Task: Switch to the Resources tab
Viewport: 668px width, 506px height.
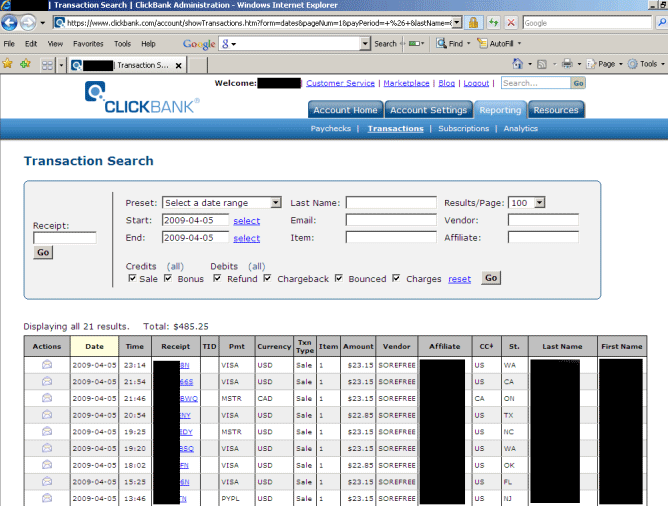Action: [x=556, y=110]
